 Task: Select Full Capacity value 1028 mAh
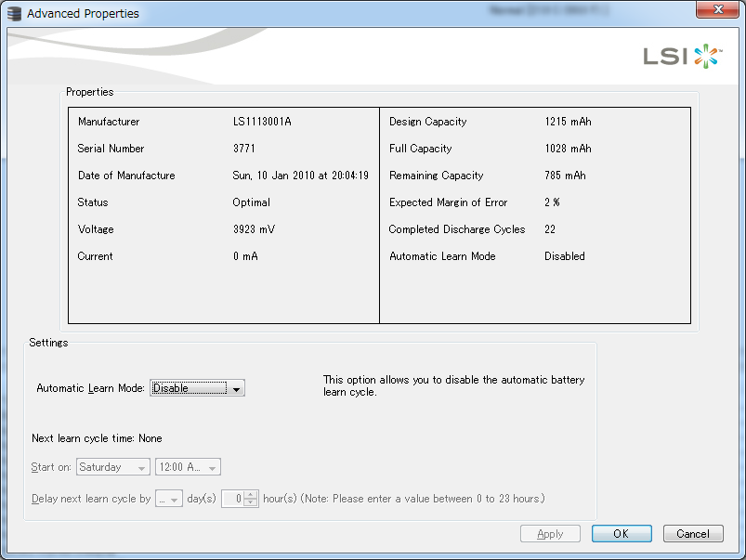click(x=568, y=149)
